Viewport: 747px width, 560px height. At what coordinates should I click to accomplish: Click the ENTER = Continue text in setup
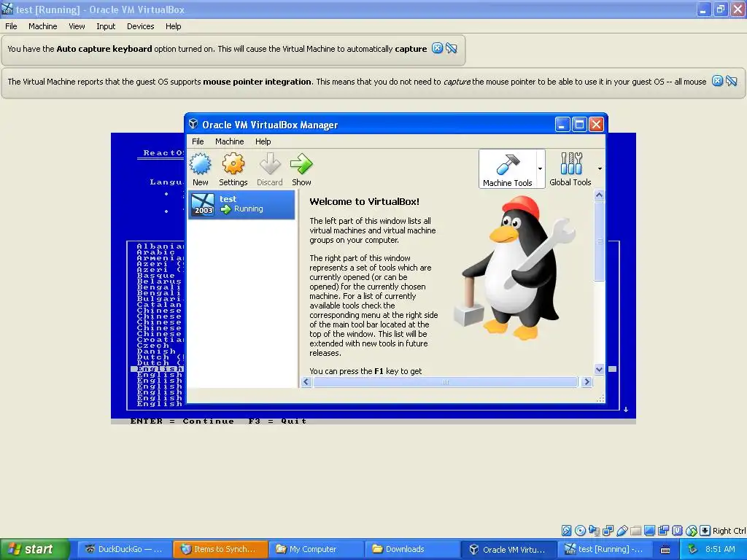click(x=182, y=421)
